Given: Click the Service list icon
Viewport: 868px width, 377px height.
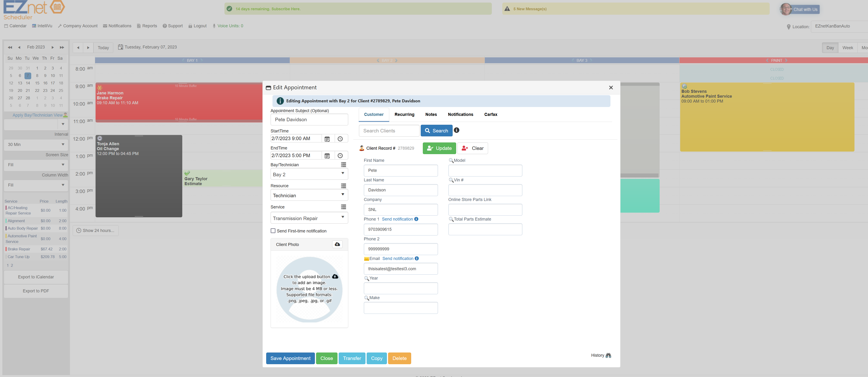Looking at the screenshot, I should pyautogui.click(x=343, y=207).
